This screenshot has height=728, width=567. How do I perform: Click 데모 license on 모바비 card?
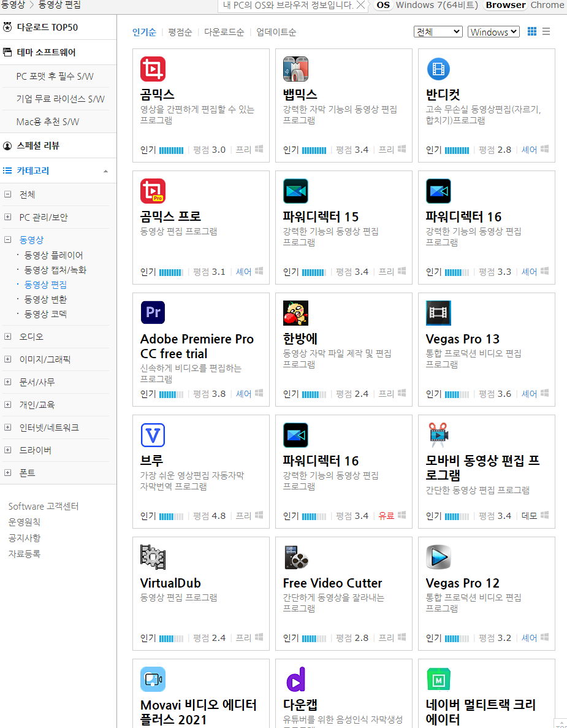coord(529,516)
